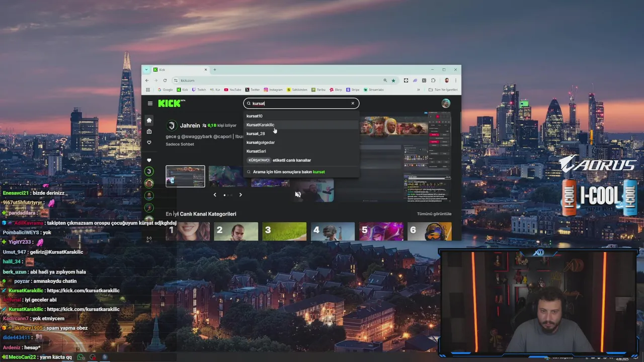Open the Browse icon in Kick sidebar
Viewport: 644px width, 362px height.
click(149, 131)
